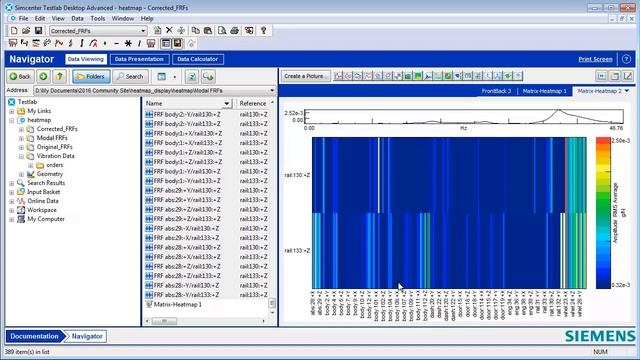Select the Input Basket tree item

point(43,192)
